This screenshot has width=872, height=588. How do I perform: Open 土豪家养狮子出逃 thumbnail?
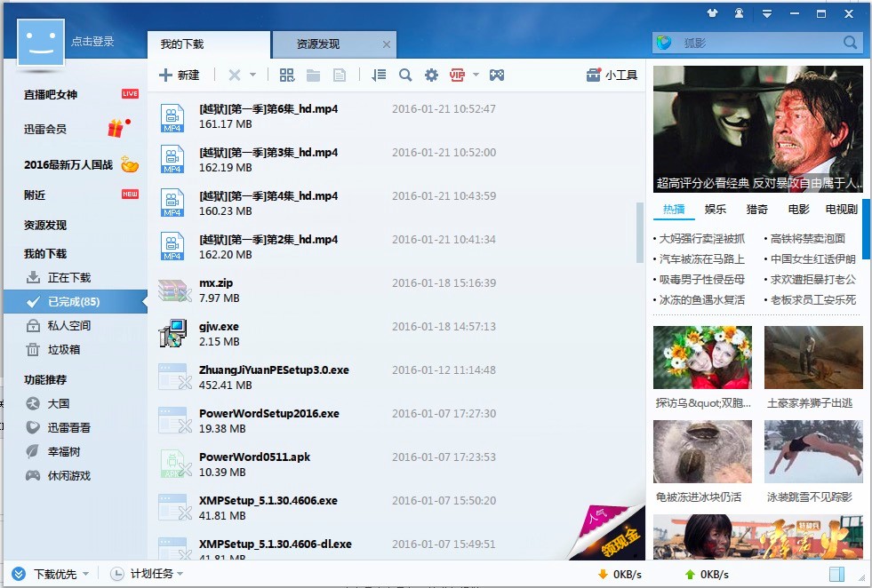coord(813,357)
